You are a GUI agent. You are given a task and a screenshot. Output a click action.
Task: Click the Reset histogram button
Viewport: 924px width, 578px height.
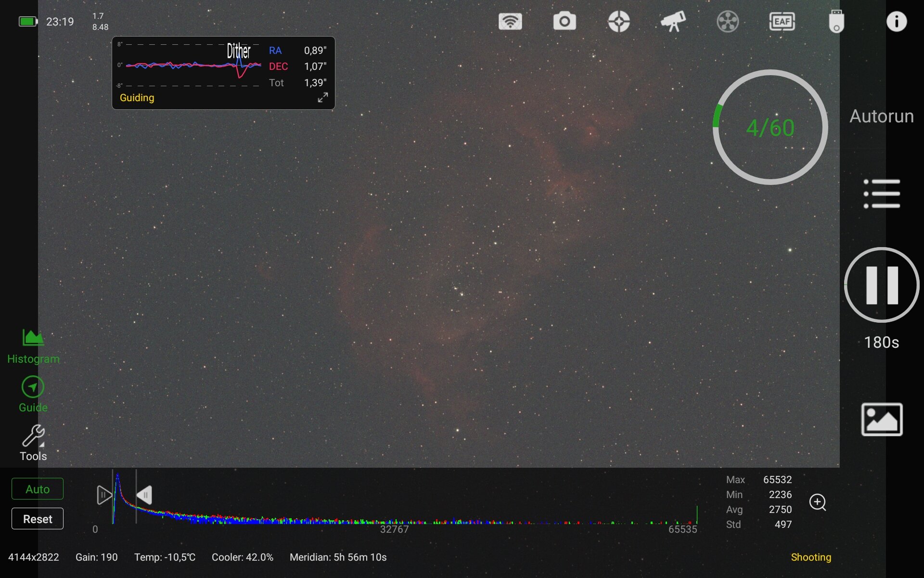[x=38, y=519]
